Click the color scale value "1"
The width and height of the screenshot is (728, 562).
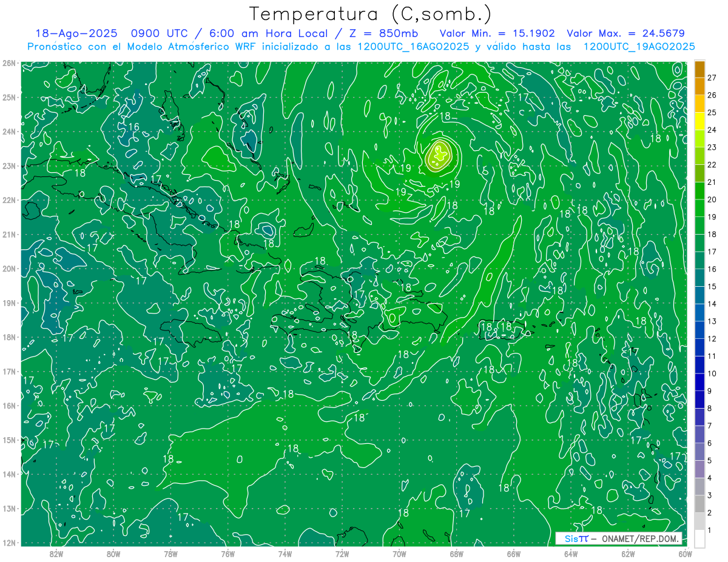[710, 530]
